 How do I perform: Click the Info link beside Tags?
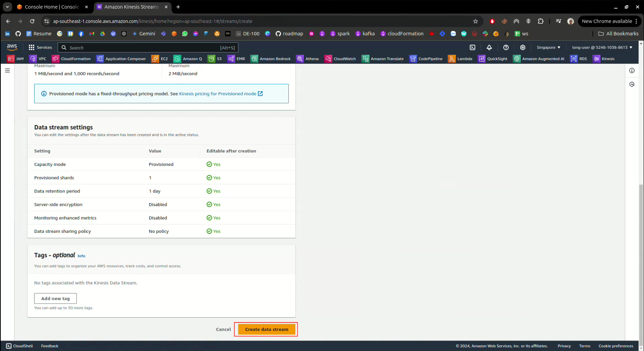tap(81, 256)
